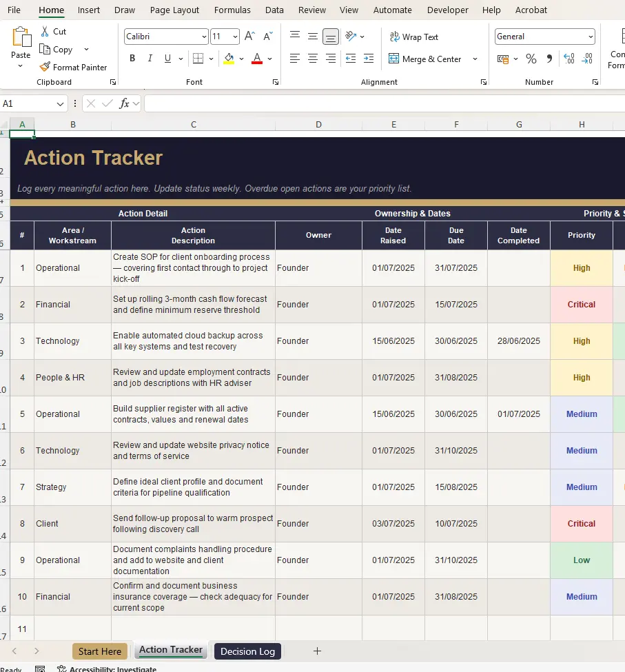Viewport: 625px width, 672px height.
Task: Open the Calibri font name dropdown
Action: [204, 37]
